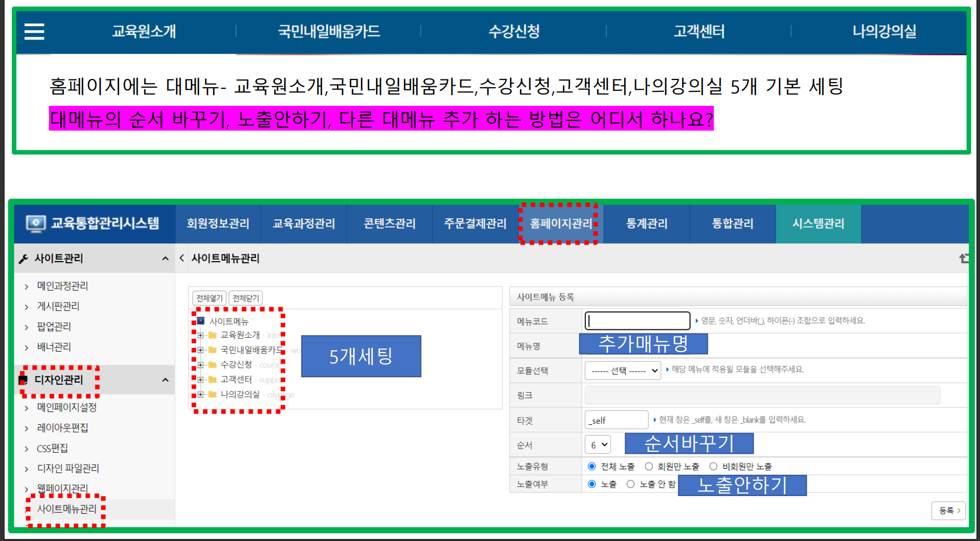Image resolution: width=980 pixels, height=541 pixels.
Task: Click the share icon at right edge
Action: pos(963,258)
